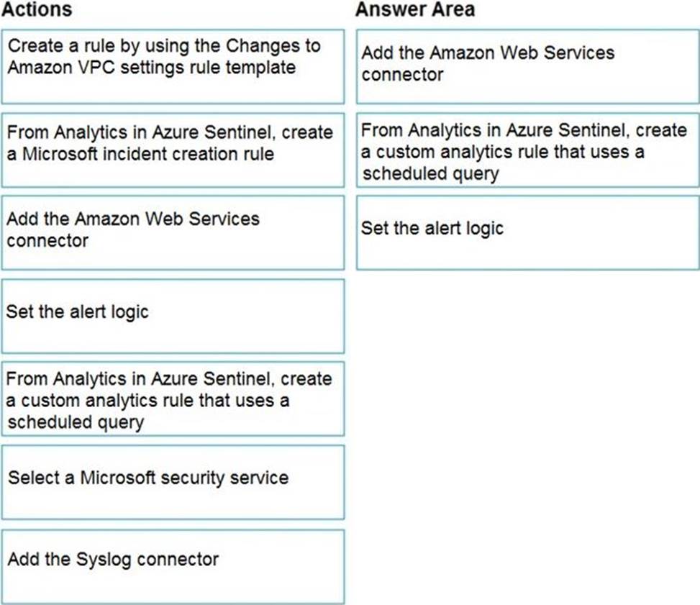Viewport: 700px width, 605px height.
Task: Click the Microsoft incident creation rule action
Action: [173, 149]
